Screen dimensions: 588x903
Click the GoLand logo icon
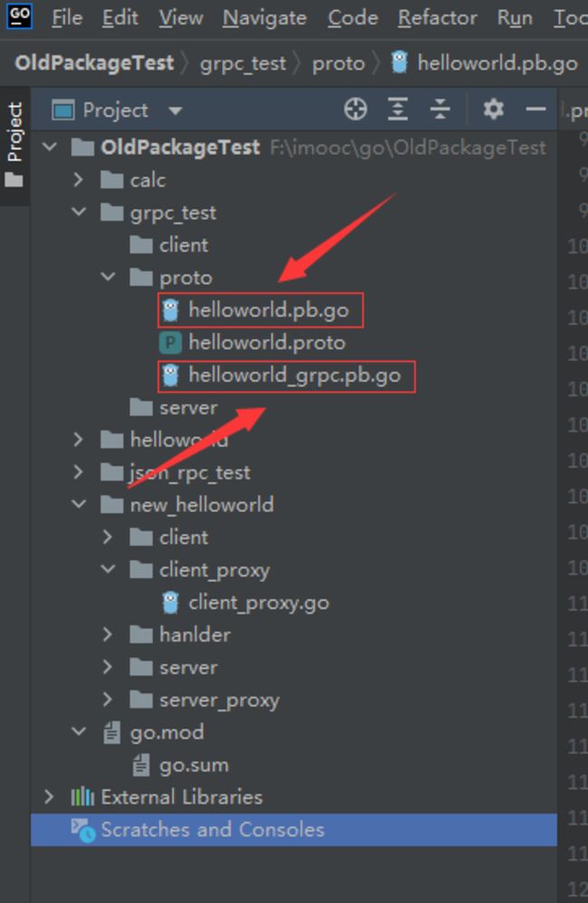click(19, 16)
